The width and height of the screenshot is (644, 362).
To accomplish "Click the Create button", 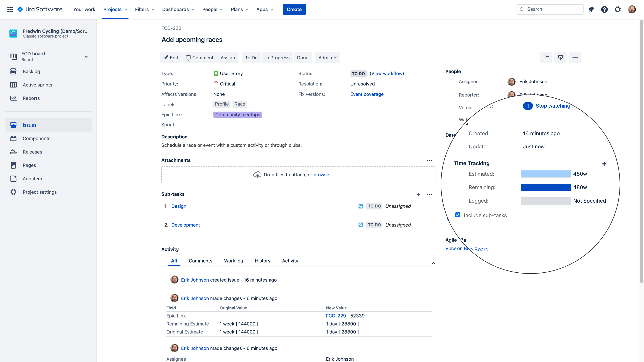I will click(294, 9).
